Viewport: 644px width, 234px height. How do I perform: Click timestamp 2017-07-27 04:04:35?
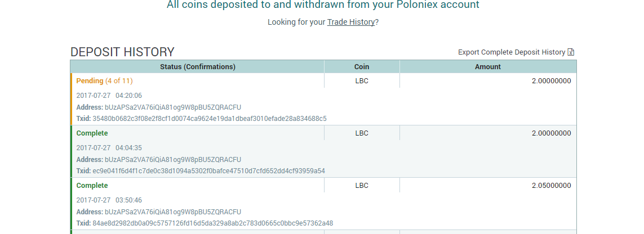[109, 148]
